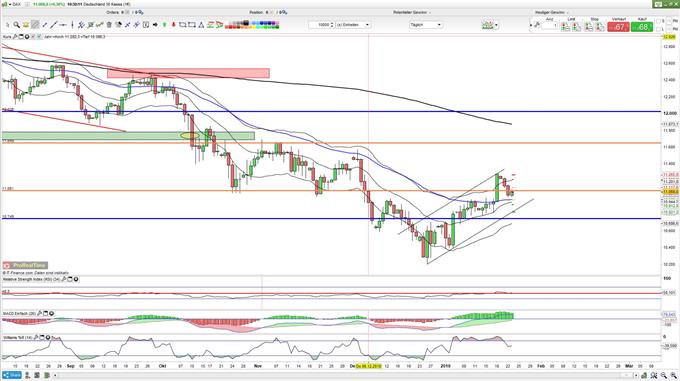
Task: Toggle the L checkbox beside Kauf
Action: pos(658,29)
